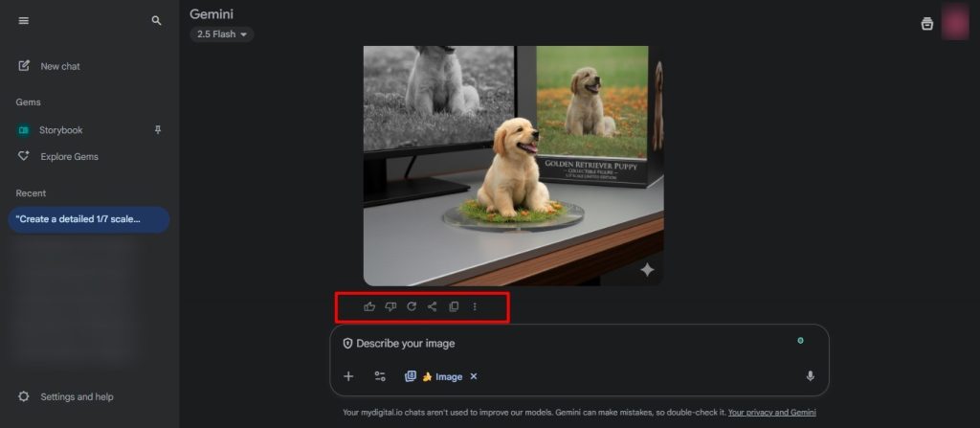Image resolution: width=980 pixels, height=428 pixels.
Task: Open the Your privacy and Gemini link
Action: 771,413
